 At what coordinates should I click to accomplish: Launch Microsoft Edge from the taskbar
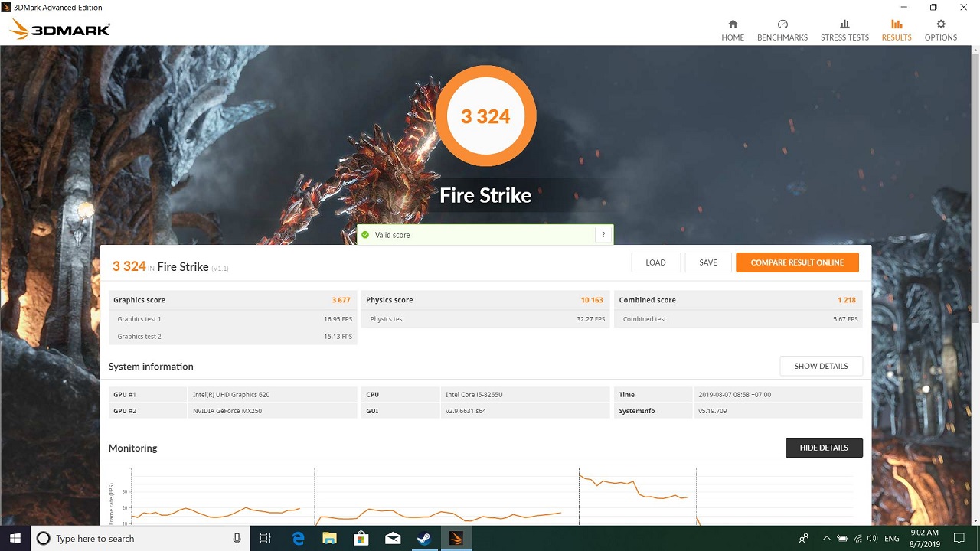coord(298,539)
